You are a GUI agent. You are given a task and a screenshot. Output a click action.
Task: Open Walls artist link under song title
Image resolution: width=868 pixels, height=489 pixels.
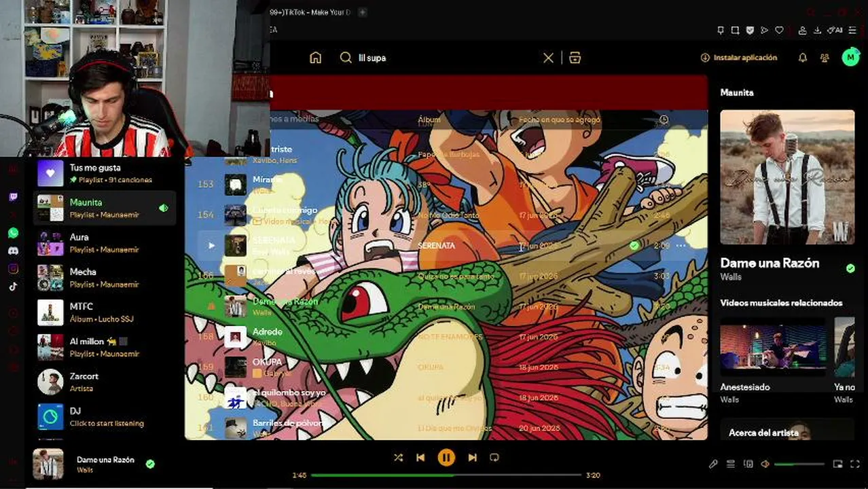coord(730,277)
